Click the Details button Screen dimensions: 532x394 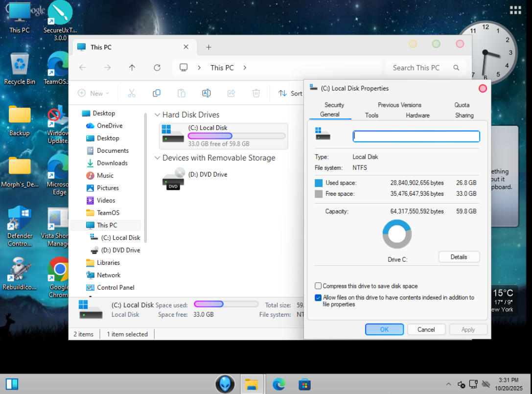(x=459, y=257)
